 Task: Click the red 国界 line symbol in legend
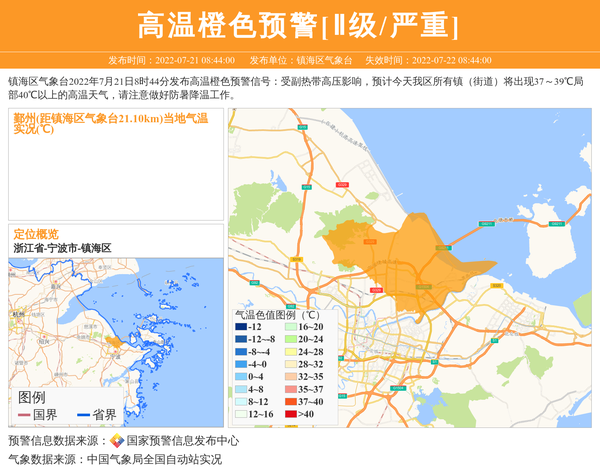coord(24,415)
